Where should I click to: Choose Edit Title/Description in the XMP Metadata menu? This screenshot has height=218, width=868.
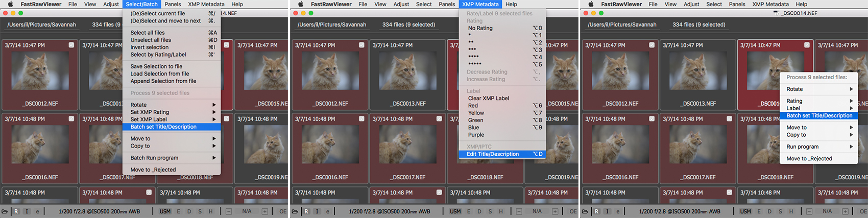click(493, 154)
